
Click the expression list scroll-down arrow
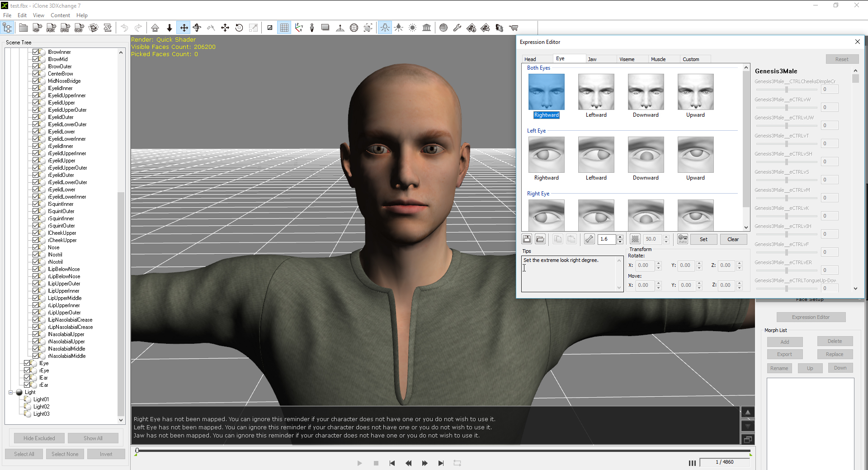tap(746, 228)
